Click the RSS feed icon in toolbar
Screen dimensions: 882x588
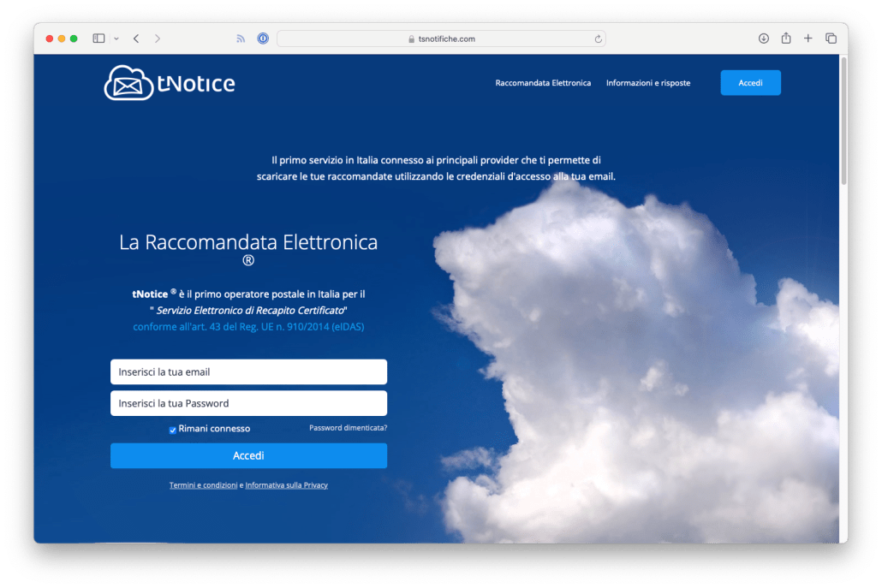point(241,39)
